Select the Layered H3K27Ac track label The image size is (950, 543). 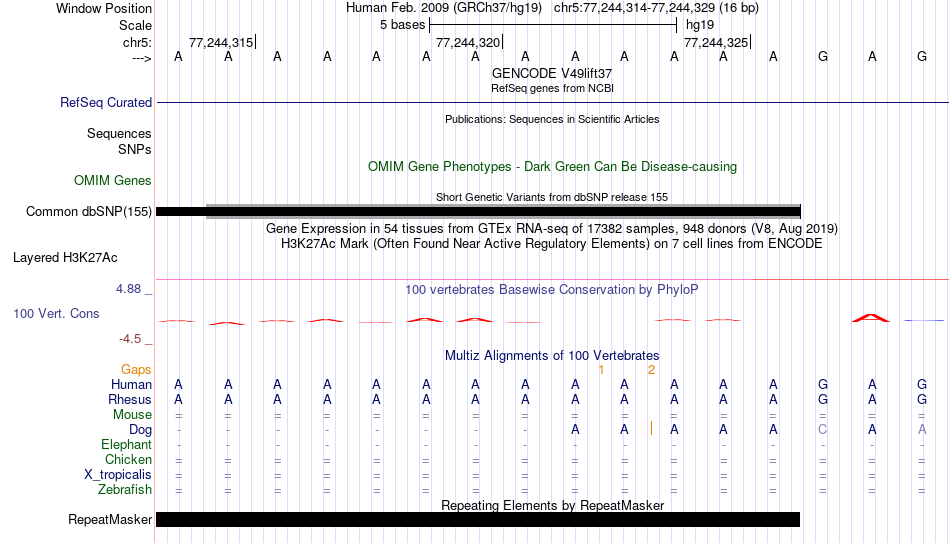[65, 258]
